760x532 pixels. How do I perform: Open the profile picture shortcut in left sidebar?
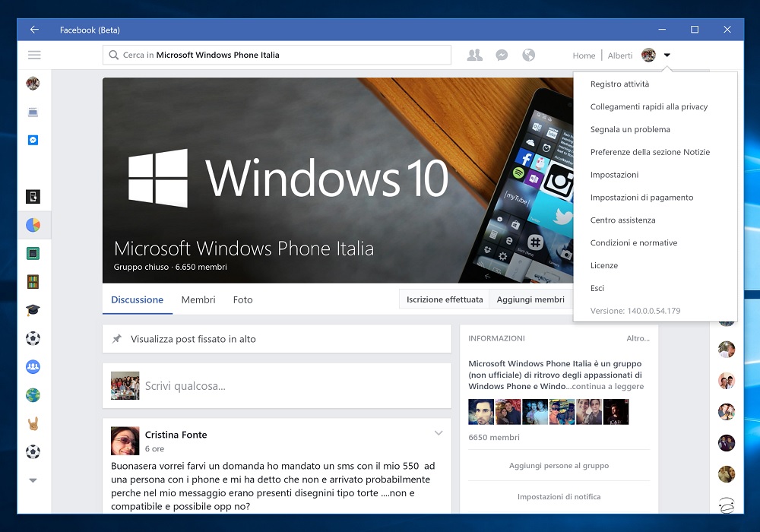(x=33, y=84)
